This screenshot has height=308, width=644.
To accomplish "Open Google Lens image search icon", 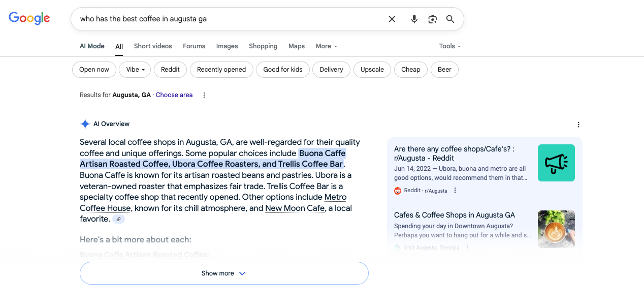I will (433, 19).
